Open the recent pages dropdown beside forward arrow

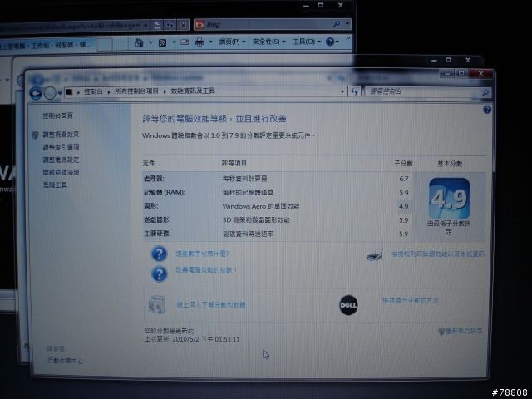(x=60, y=93)
